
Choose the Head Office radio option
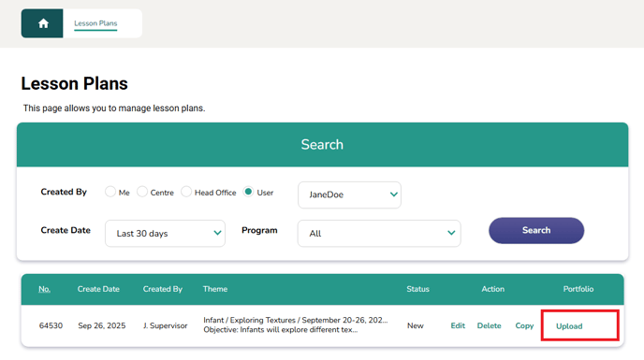point(186,192)
